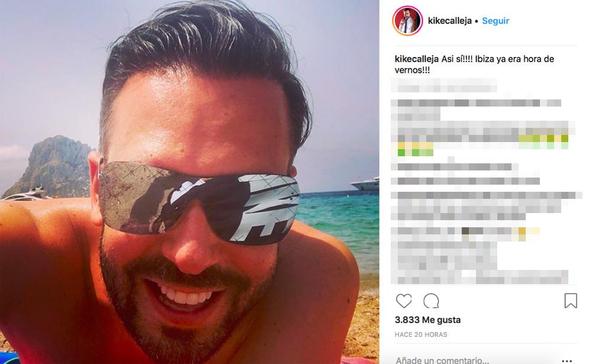
Task: Click kikecalleja username in the caption
Action: coord(416,59)
